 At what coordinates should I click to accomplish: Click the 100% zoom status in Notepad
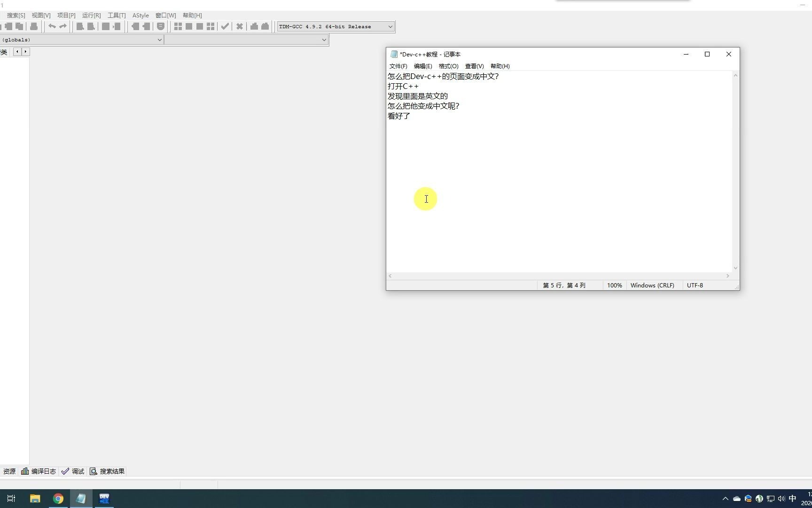(614, 286)
